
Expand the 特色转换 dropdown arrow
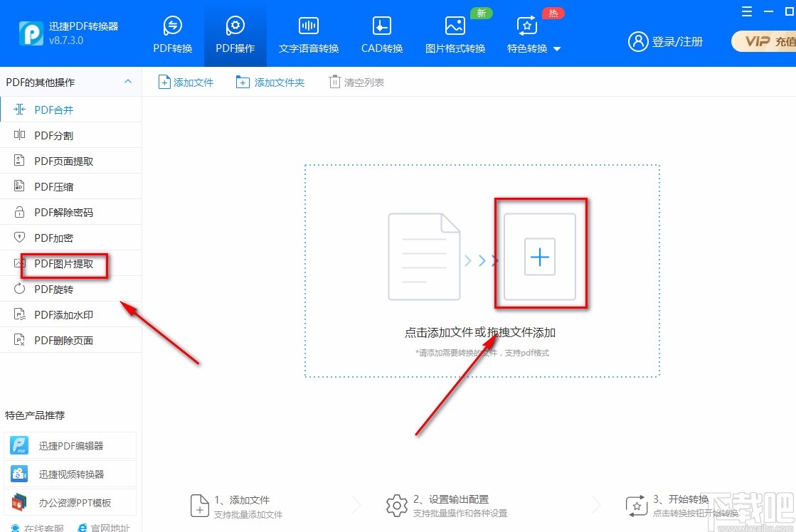point(557,49)
